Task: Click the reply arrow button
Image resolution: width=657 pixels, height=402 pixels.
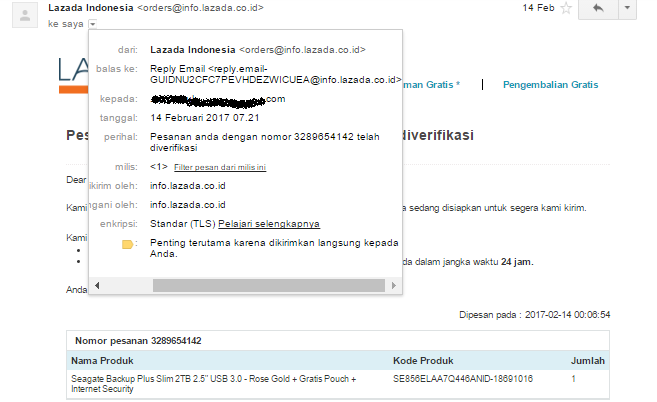Action: [x=598, y=9]
